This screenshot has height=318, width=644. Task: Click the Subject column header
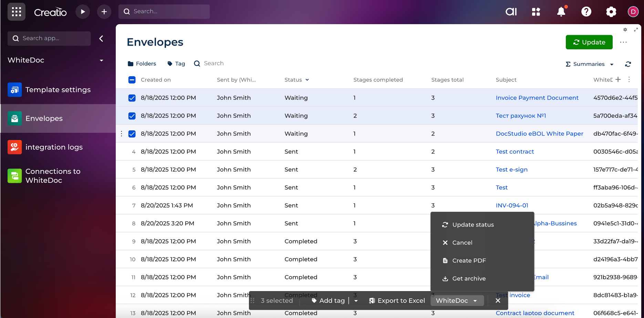506,80
